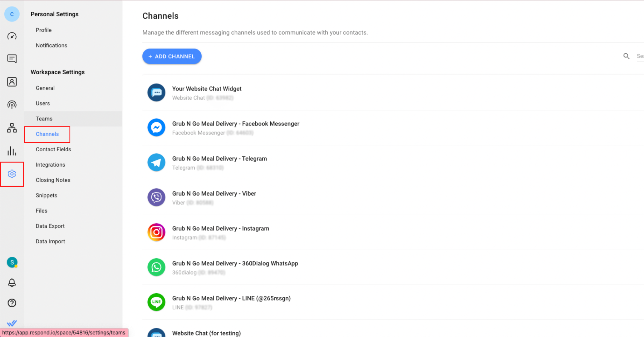Click the Conversations icon in sidebar
644x337 pixels.
[12, 59]
